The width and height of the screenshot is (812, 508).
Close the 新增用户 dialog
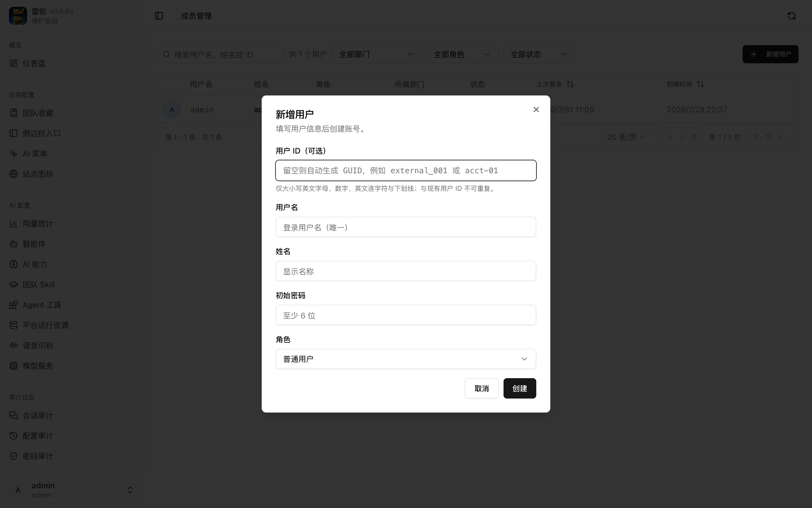[x=536, y=110]
